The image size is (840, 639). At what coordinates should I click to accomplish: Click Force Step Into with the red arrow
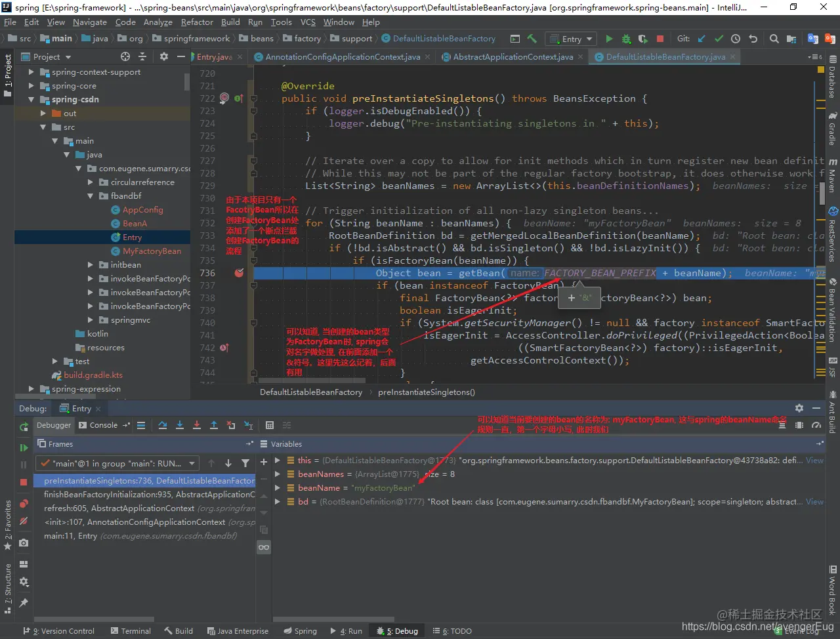click(x=197, y=425)
